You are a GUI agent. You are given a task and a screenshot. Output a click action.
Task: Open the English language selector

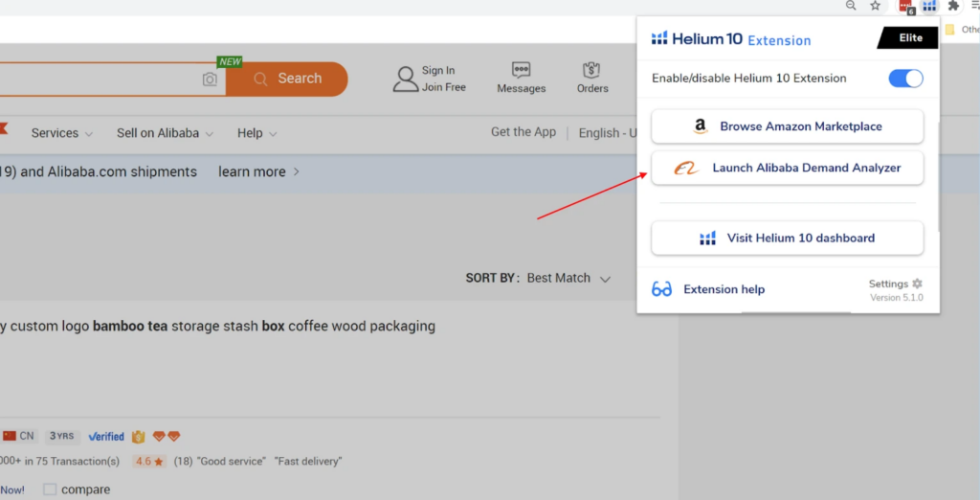click(608, 133)
